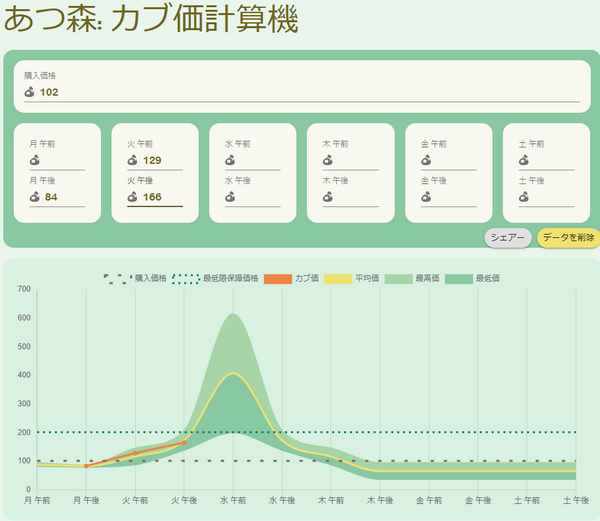The height and width of the screenshot is (521, 600).
Task: Click the bell bag icon under 金 午前
Action: tap(426, 160)
